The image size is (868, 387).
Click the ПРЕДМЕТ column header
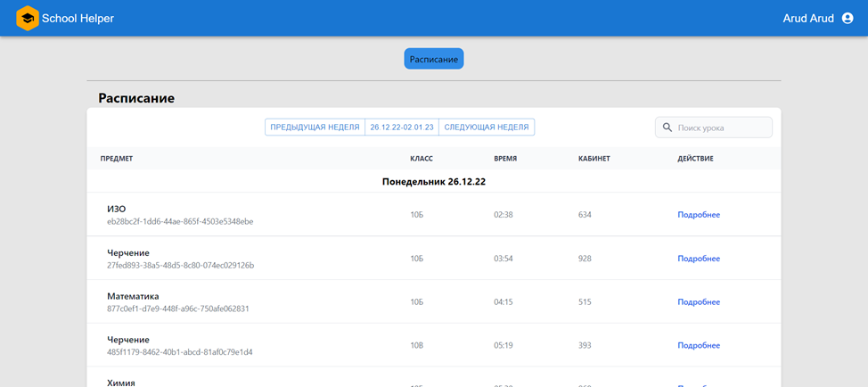coord(116,159)
